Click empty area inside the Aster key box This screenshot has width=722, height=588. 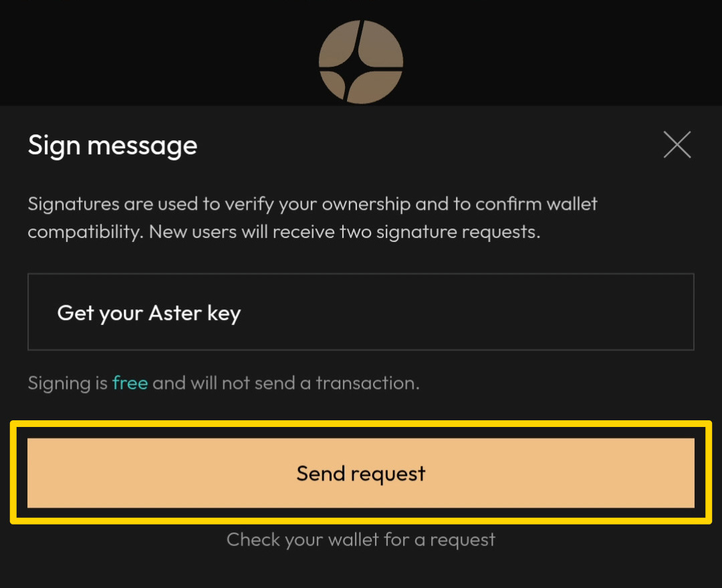(x=501, y=311)
